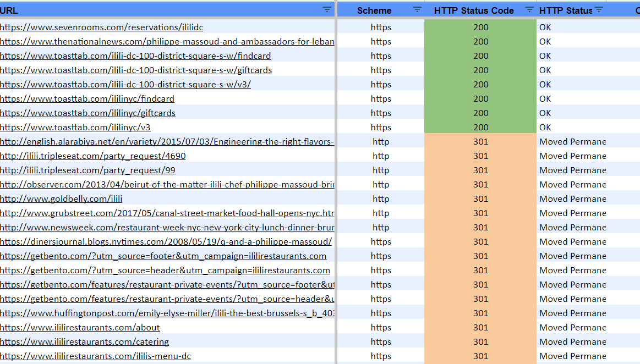Select the http scheme in the grubstreet row
Viewport: 640px width, 364px height.
(x=381, y=213)
